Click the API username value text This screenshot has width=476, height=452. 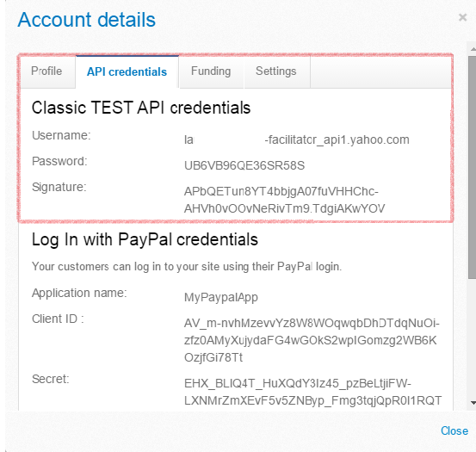click(297, 140)
